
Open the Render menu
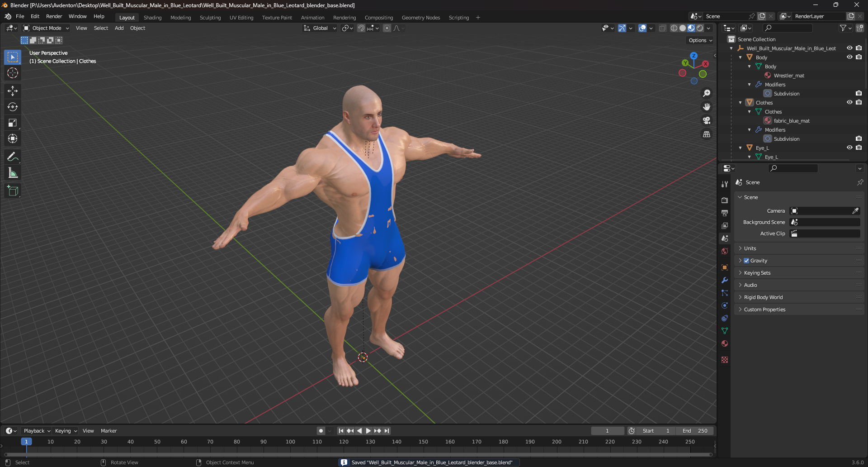(54, 16)
